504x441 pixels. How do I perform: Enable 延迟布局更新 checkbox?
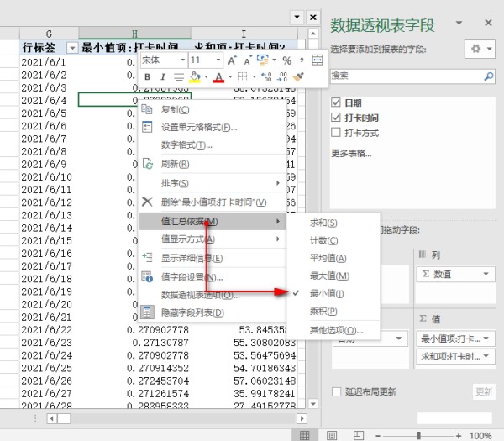336,391
